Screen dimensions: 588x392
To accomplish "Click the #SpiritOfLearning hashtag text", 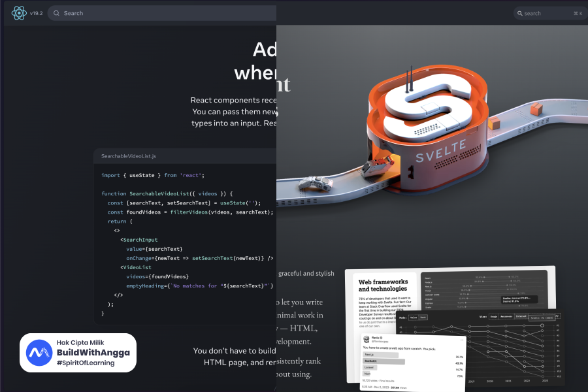I will click(x=86, y=363).
